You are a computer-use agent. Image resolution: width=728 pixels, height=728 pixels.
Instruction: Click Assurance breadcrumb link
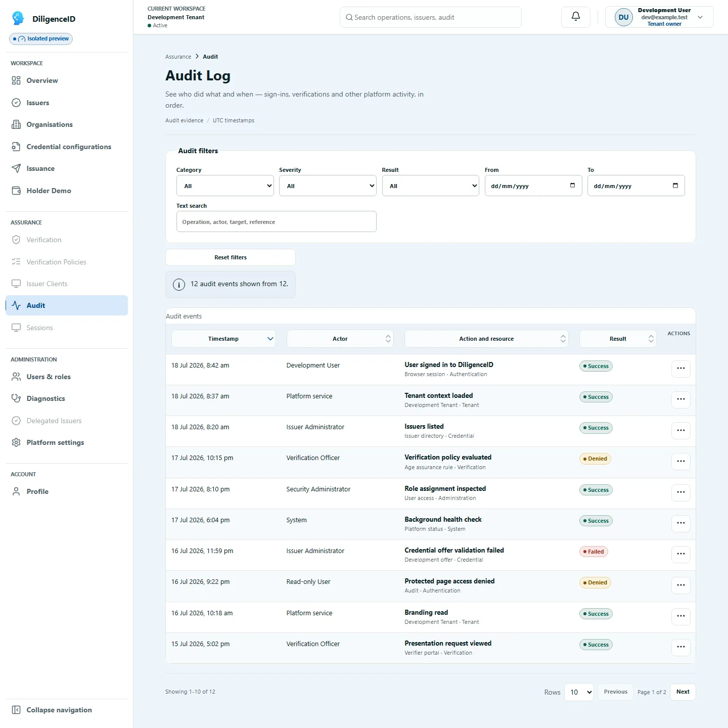coord(178,57)
